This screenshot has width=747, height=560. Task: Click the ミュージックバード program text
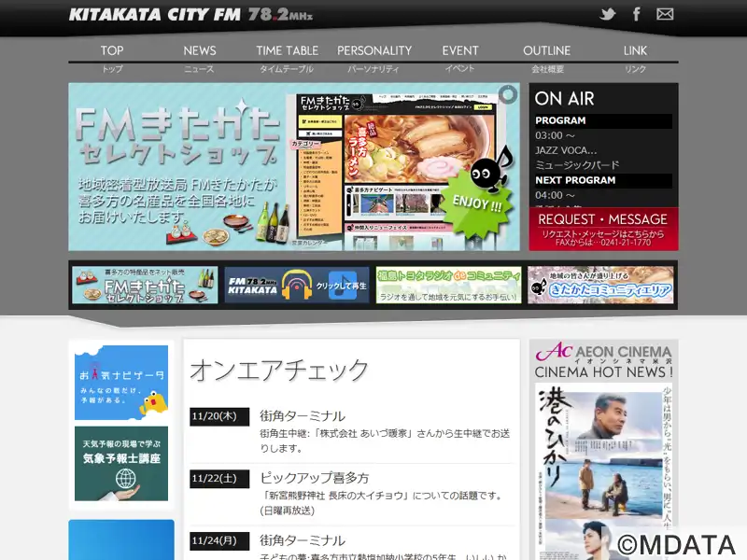point(577,165)
